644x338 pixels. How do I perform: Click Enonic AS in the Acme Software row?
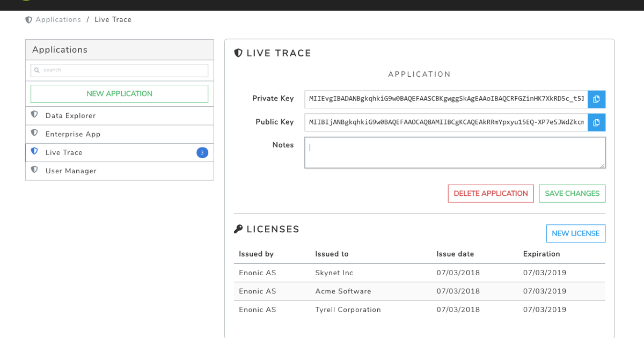pyautogui.click(x=258, y=291)
